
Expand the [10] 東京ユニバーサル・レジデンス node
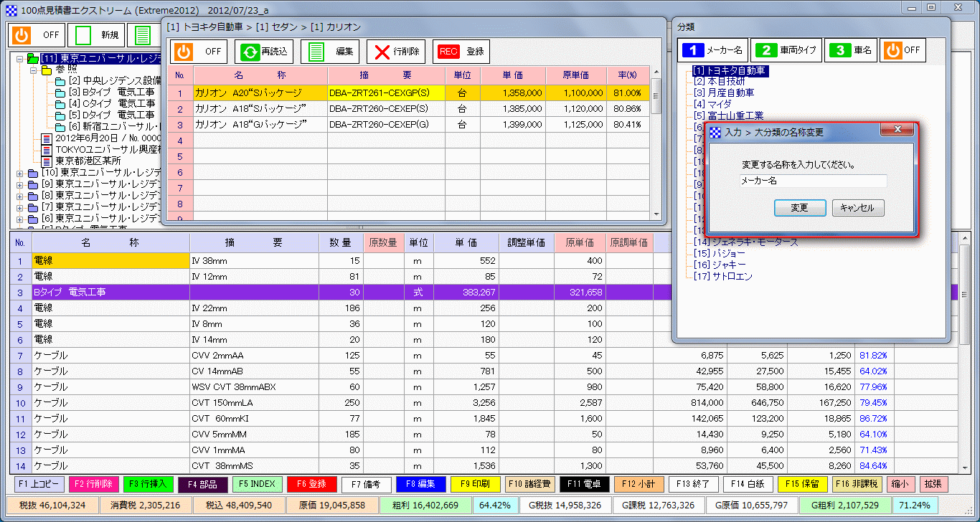pos(19,172)
